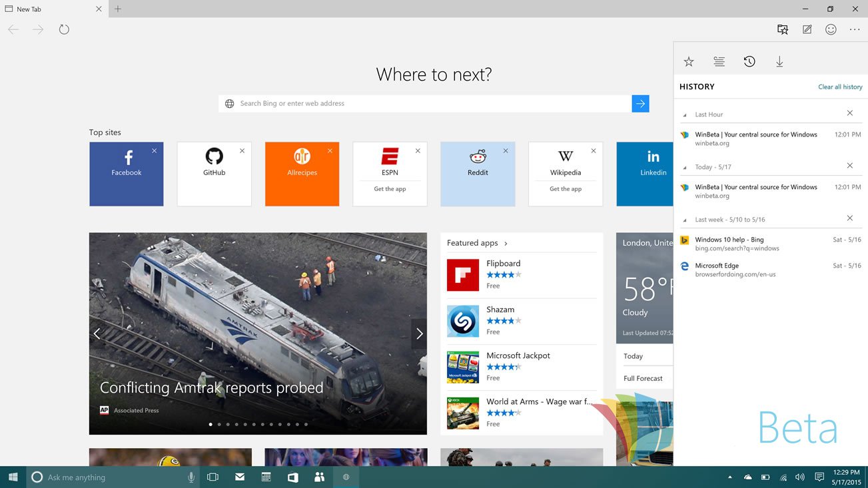Select Today in the weather tile
This screenshot has width=868, height=488.
click(634, 356)
